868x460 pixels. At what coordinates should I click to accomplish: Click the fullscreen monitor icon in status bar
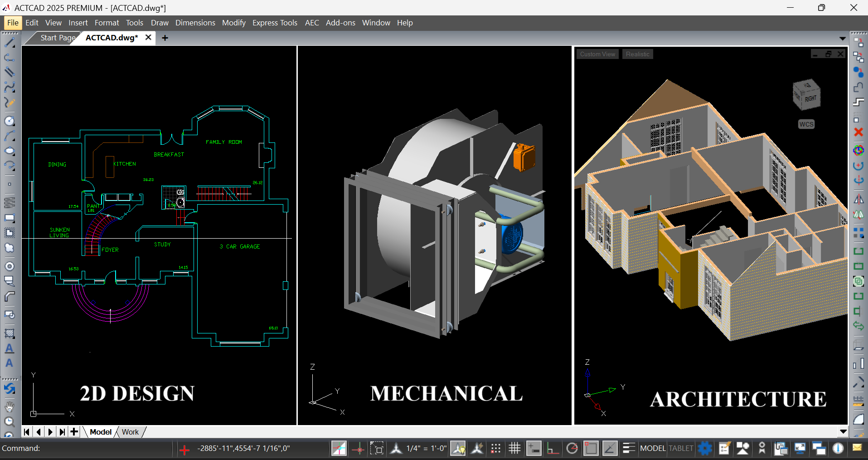[x=800, y=448]
